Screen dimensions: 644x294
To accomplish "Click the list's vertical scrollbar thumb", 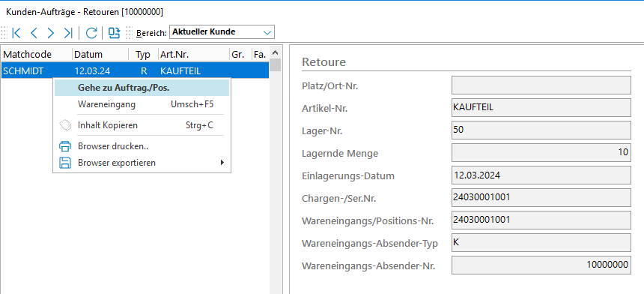I will tap(276, 65).
